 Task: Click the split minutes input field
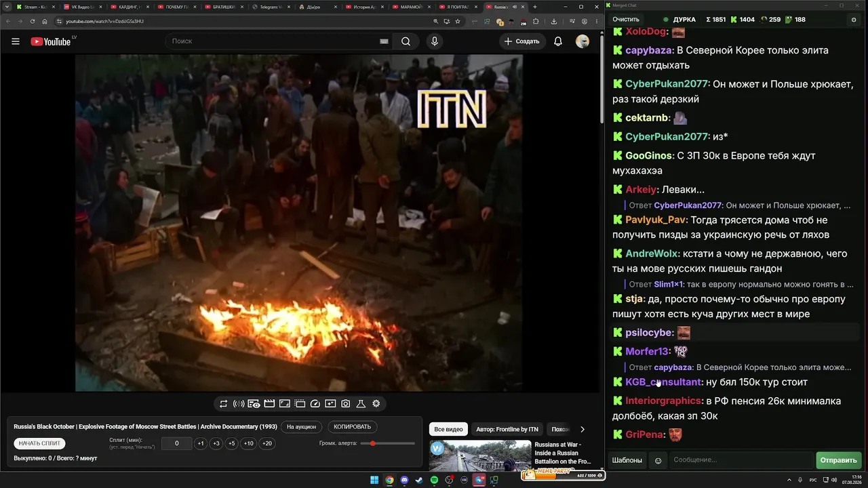[x=177, y=443]
